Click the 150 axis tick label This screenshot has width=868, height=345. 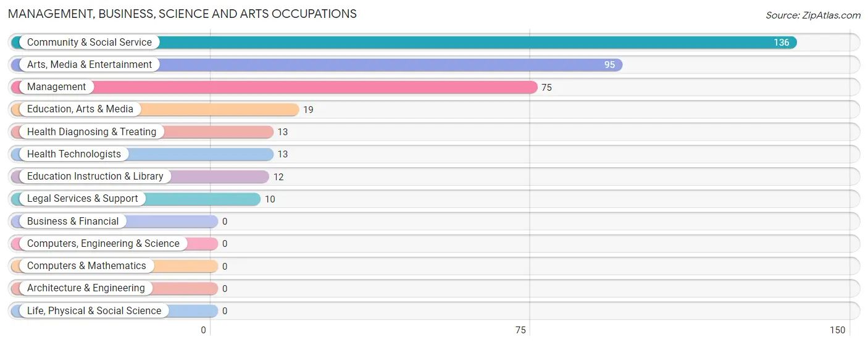837,330
